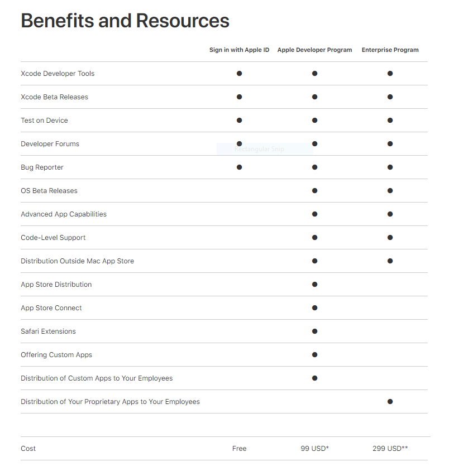Select the Enterprise Program column header
The width and height of the screenshot is (449, 476).
(x=390, y=50)
